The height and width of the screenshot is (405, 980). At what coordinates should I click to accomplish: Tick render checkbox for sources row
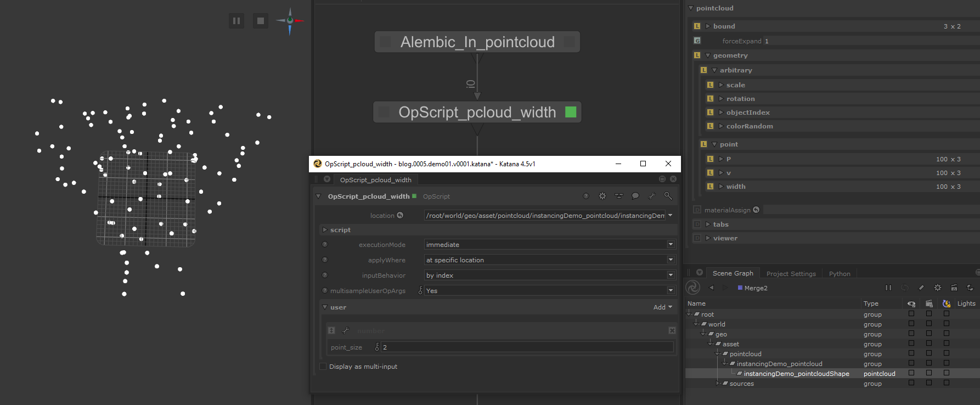929,383
